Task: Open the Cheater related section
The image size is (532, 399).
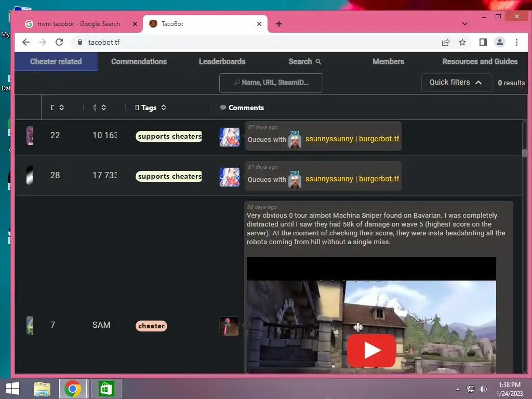Action: click(x=56, y=61)
